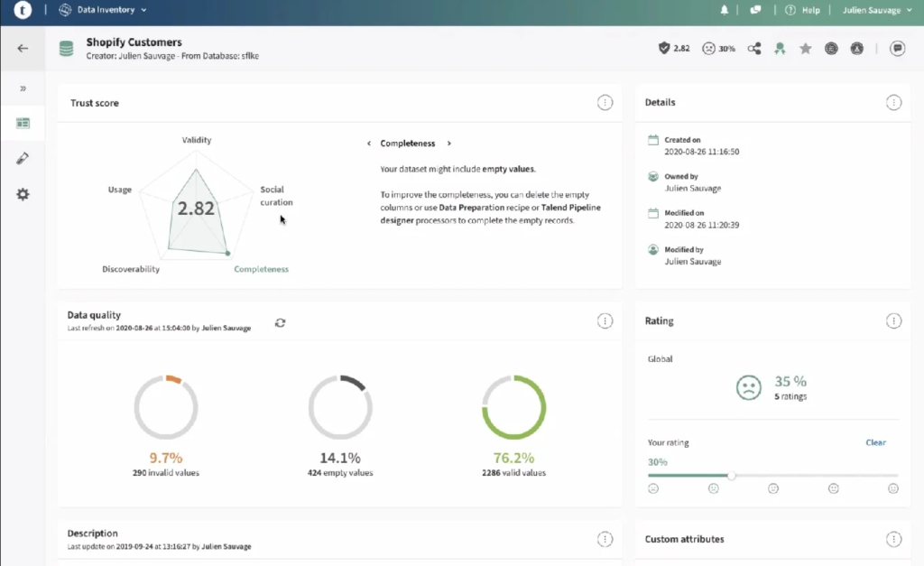Select Discoverability axis label
The image size is (924, 566).
(131, 269)
